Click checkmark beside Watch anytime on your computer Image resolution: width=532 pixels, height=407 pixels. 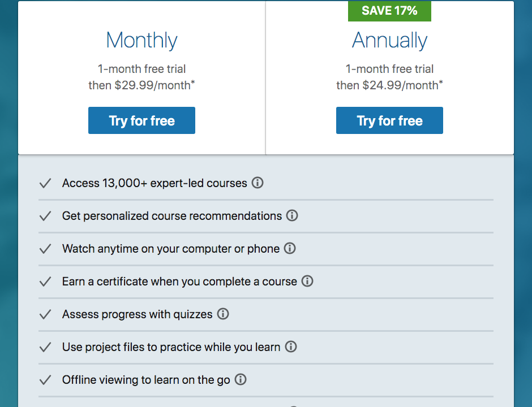click(45, 249)
